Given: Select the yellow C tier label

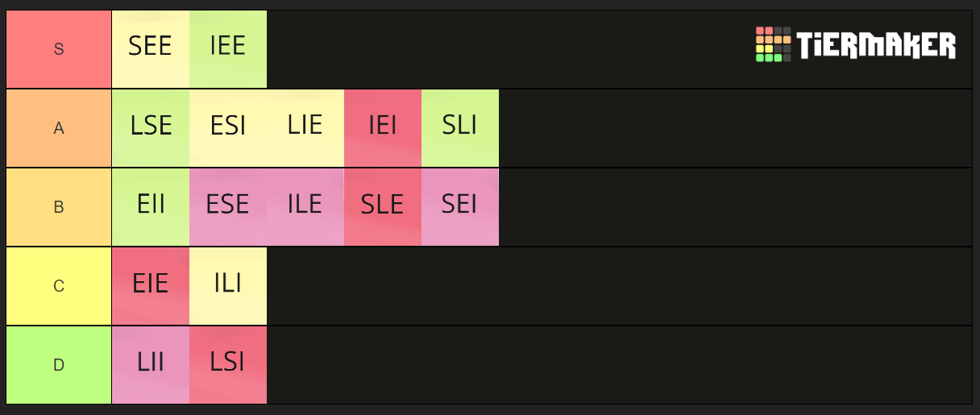Looking at the screenshot, I should coord(59,286).
